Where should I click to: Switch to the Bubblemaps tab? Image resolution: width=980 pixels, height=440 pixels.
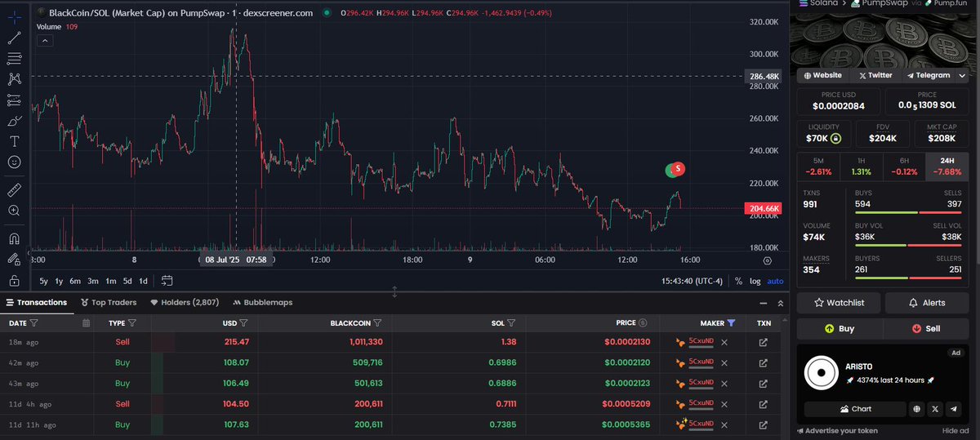(x=263, y=303)
